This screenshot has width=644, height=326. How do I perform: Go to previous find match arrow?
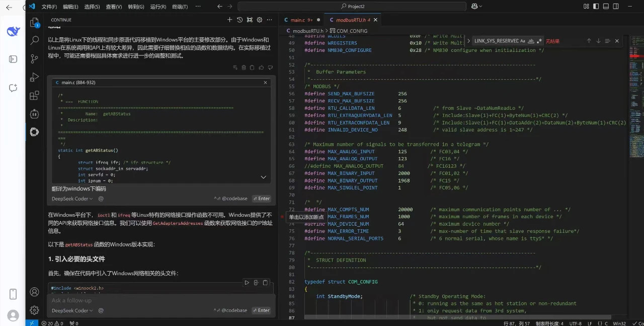tap(589, 41)
